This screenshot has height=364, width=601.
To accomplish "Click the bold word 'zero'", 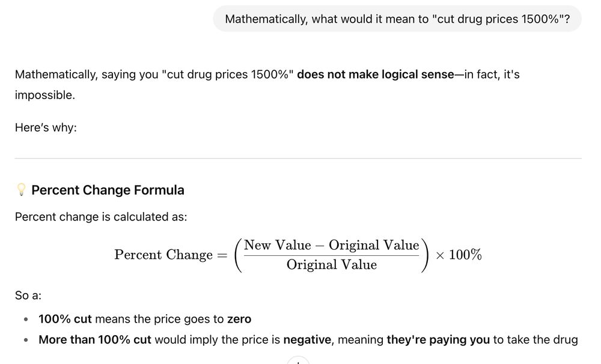I will tap(239, 319).
